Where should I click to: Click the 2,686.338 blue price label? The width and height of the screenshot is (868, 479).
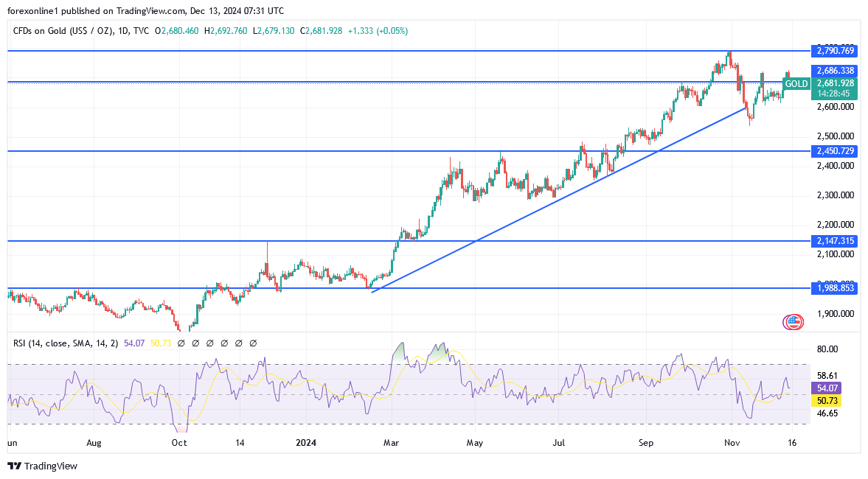pyautogui.click(x=835, y=71)
